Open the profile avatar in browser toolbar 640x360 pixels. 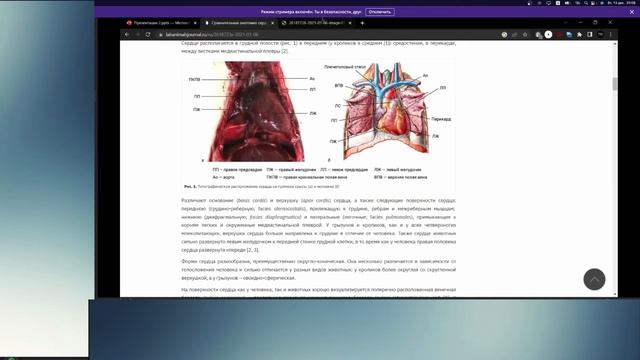600,35
